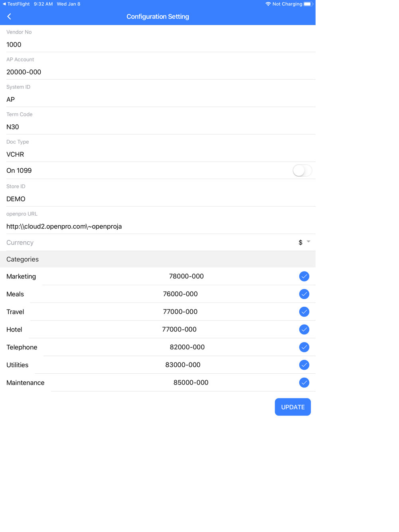This screenshot has width=399, height=532.
Task: Deselect the Telephone category checkmark
Action: [304, 347]
